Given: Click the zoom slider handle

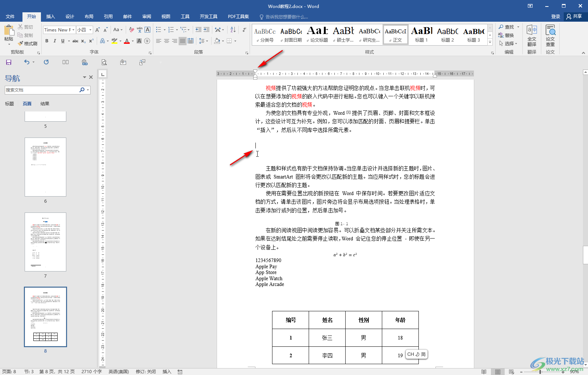Looking at the screenshot, I should click(540, 372).
